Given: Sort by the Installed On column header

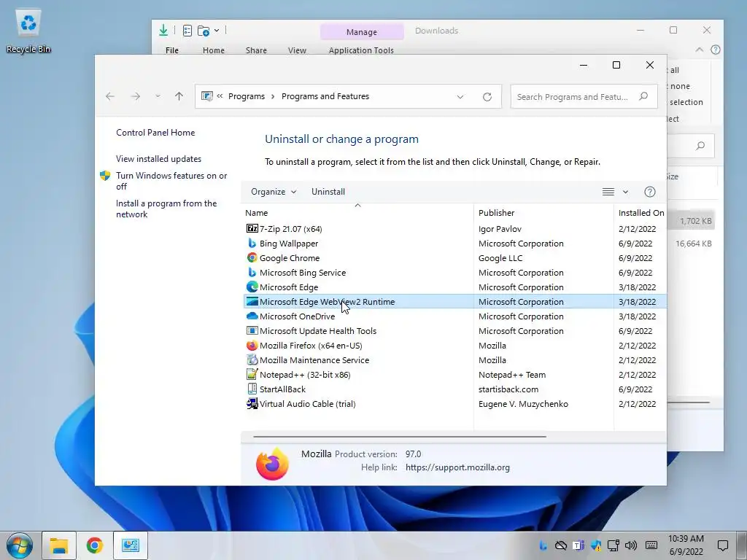Looking at the screenshot, I should click(640, 213).
